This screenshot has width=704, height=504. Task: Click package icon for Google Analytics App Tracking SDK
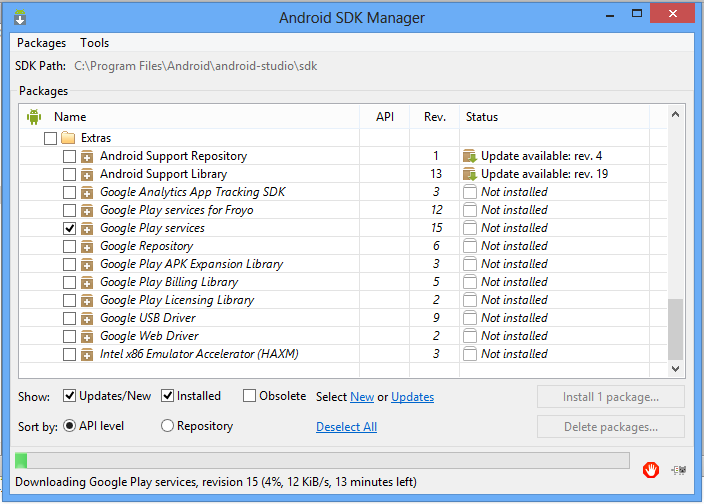87,192
